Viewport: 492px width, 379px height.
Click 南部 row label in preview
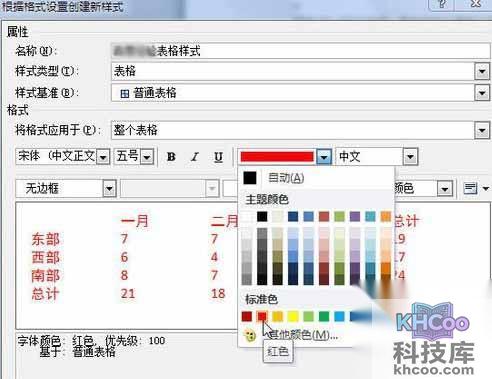tap(46, 276)
